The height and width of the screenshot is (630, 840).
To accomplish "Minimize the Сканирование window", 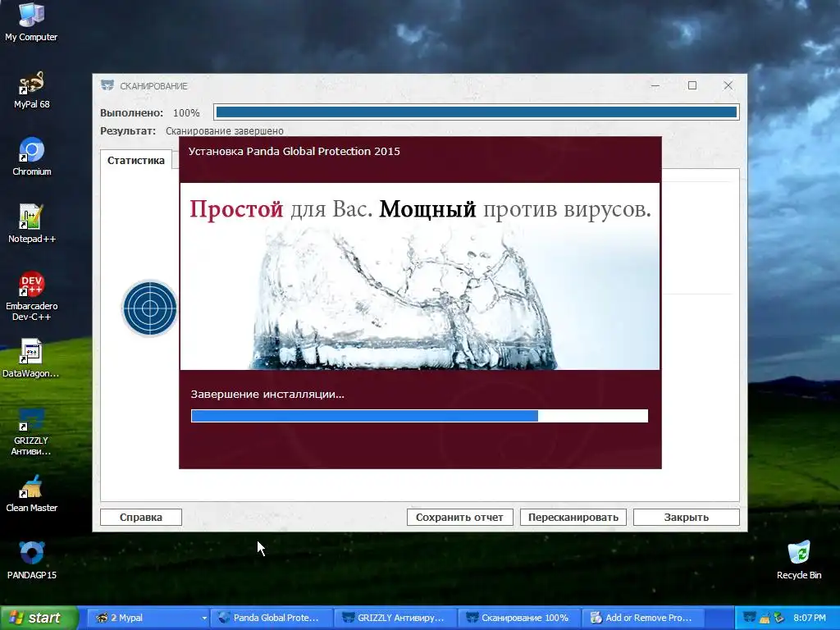I will (655, 85).
